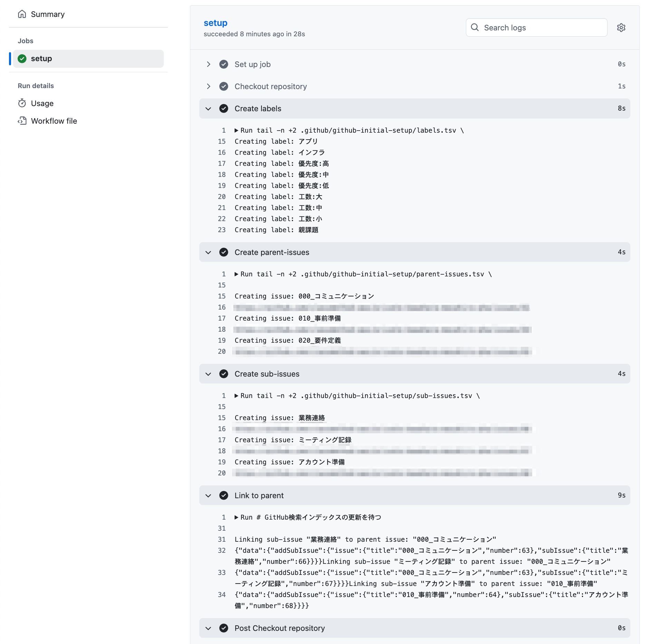Open the Summary page
Image resolution: width=650 pixels, height=644 pixels.
click(x=48, y=14)
